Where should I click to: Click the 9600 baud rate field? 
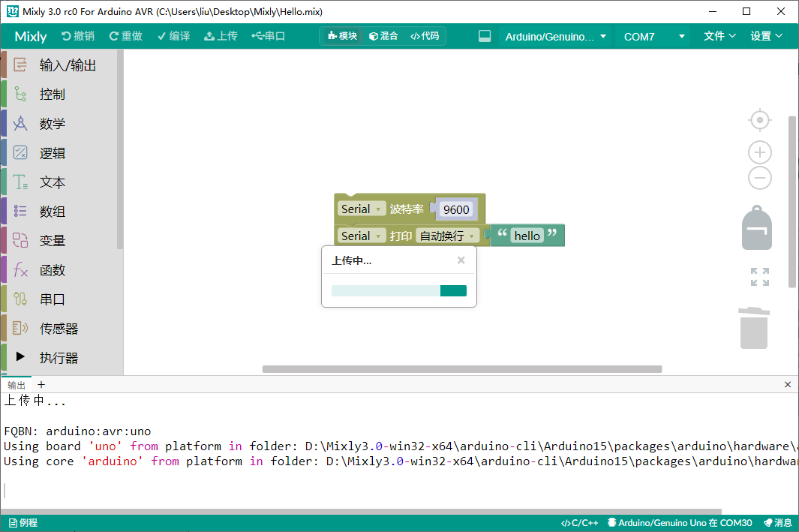(456, 209)
